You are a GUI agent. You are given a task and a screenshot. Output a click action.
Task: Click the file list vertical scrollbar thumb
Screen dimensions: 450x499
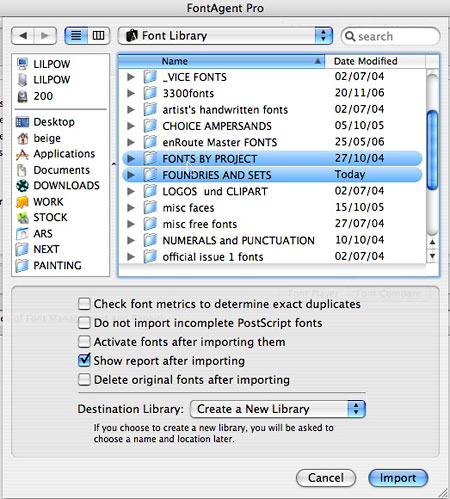coord(432,150)
